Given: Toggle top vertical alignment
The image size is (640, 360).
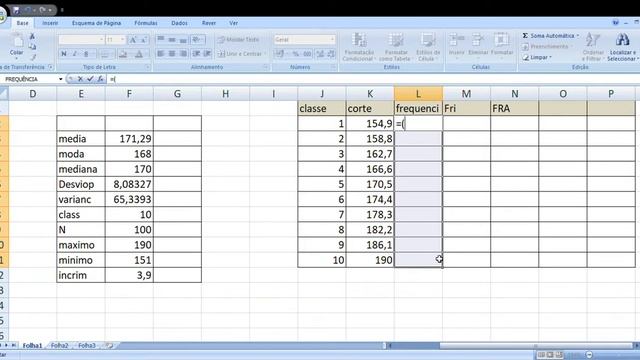Looking at the screenshot, I should pos(161,40).
